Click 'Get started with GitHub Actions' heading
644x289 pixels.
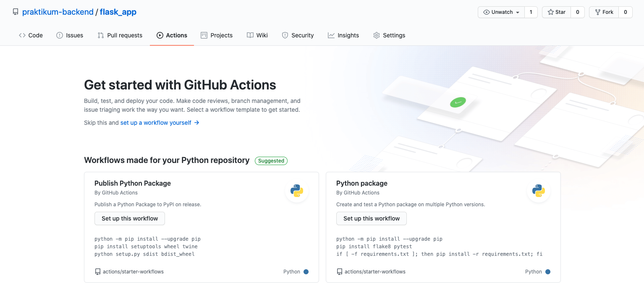pyautogui.click(x=180, y=85)
